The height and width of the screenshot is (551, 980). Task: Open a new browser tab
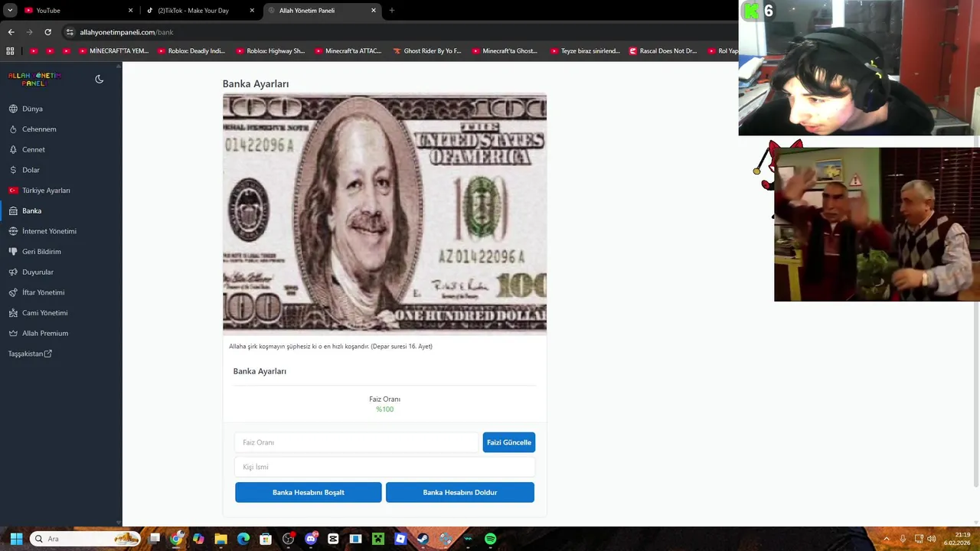pos(392,11)
